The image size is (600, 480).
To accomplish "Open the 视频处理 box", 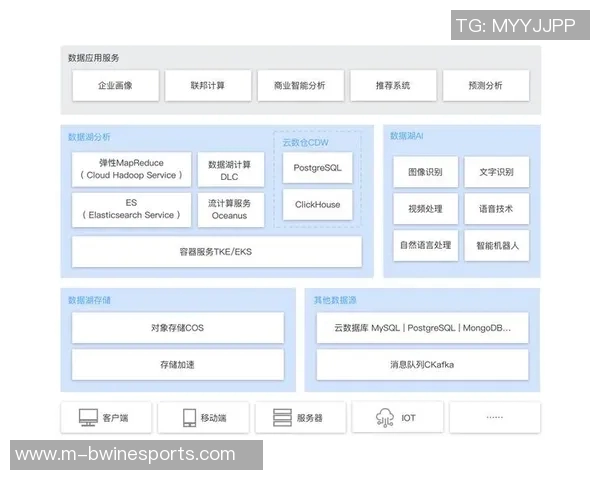I will [x=426, y=209].
